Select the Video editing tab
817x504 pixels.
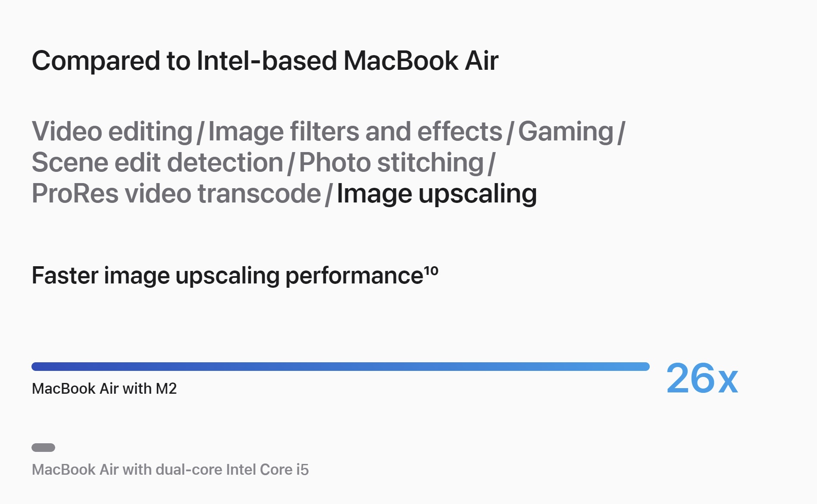(112, 131)
